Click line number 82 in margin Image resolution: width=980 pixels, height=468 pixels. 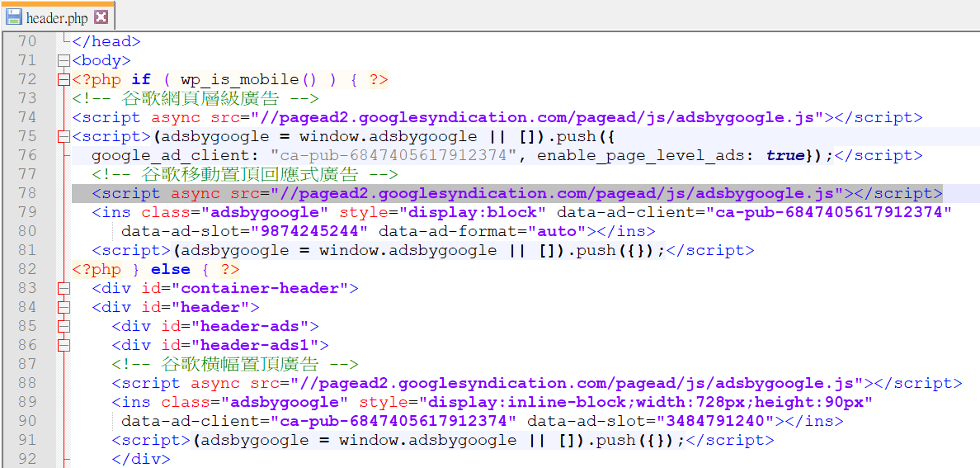[27, 269]
